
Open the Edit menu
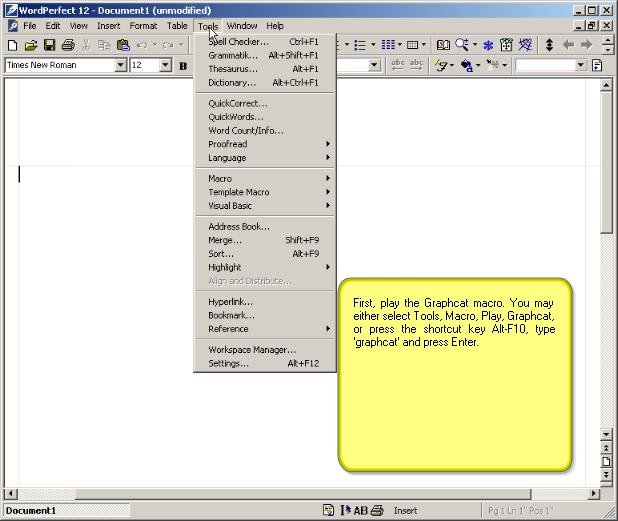pyautogui.click(x=53, y=26)
